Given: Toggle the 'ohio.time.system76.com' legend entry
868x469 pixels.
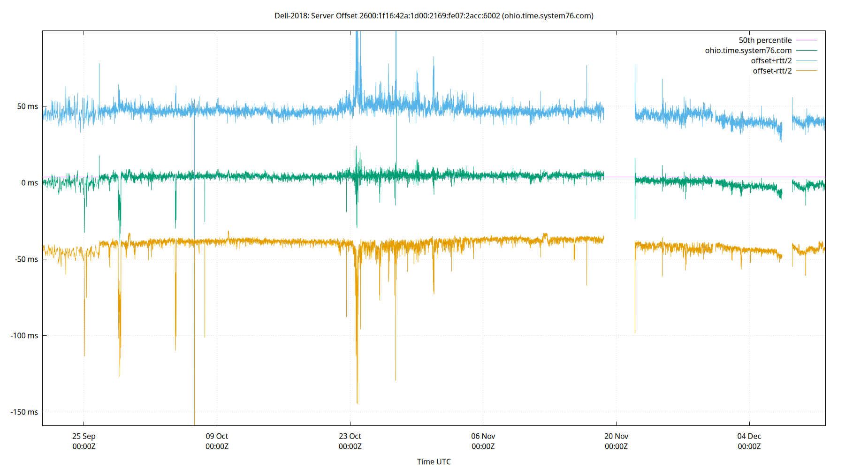Looking at the screenshot, I should click(x=748, y=50).
